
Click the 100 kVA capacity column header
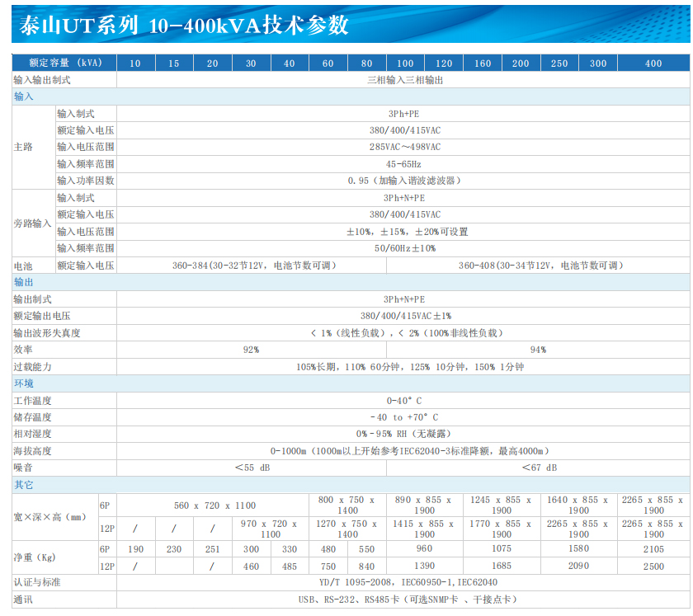click(x=405, y=63)
